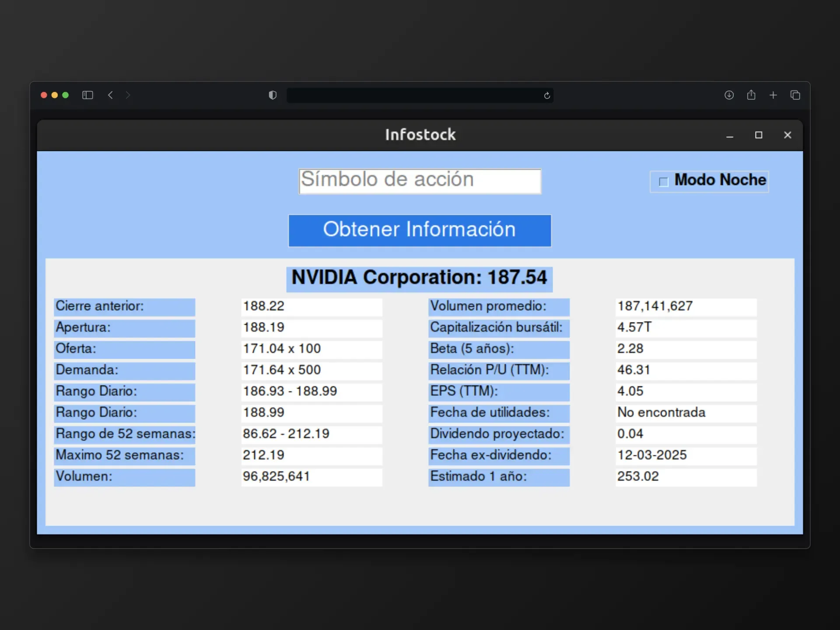
Task: Select the 0.04 dividend value
Action: [686, 435]
